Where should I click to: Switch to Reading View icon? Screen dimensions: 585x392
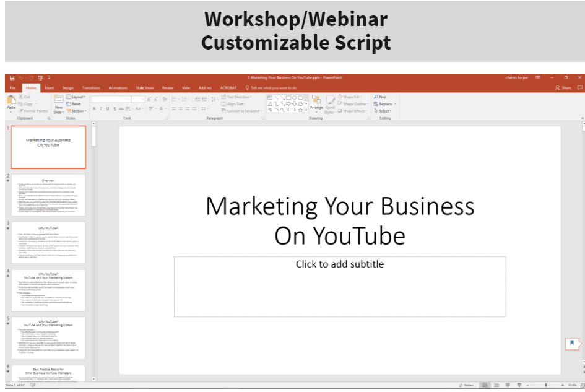point(508,385)
